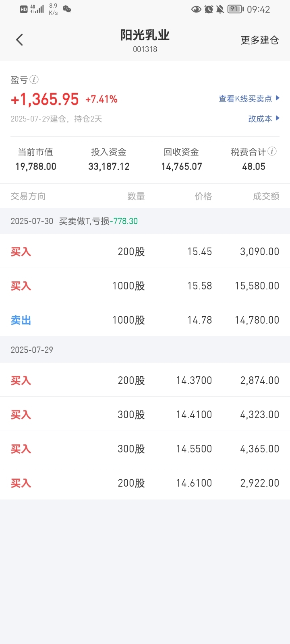Viewport: 290px width, 644px height.
Task: Tap the battery indicator icon
Action: point(235,9)
